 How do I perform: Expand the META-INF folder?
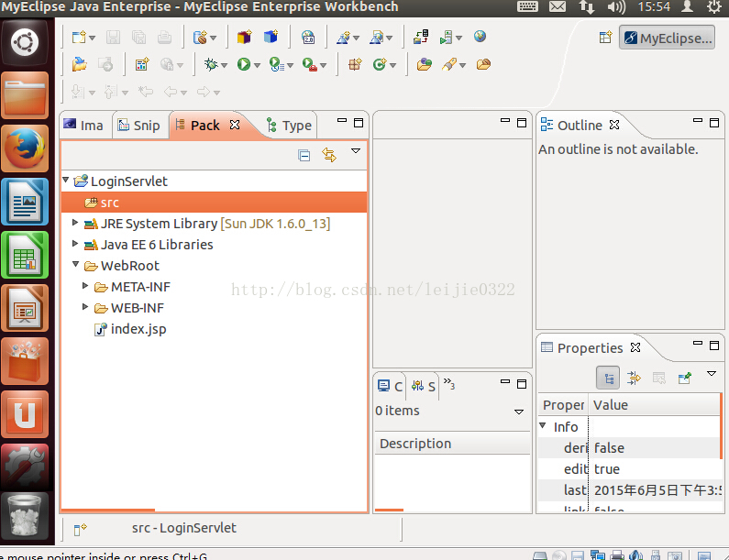[x=85, y=286]
